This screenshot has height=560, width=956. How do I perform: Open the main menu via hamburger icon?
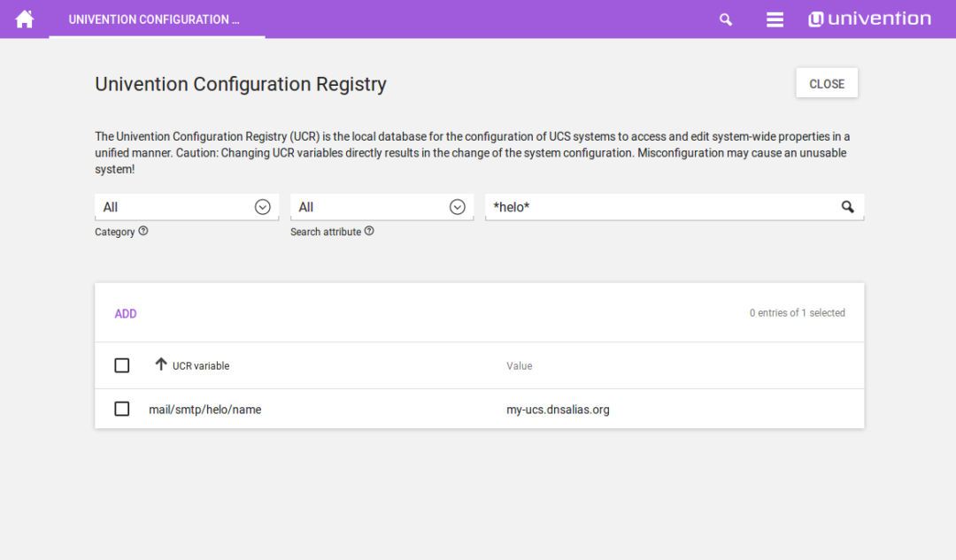coord(775,19)
